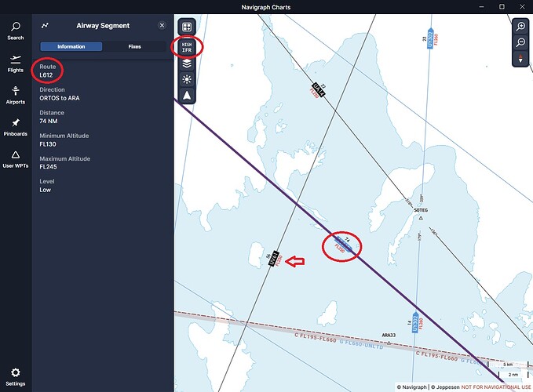Click the UA14 airway label

(x=319, y=89)
